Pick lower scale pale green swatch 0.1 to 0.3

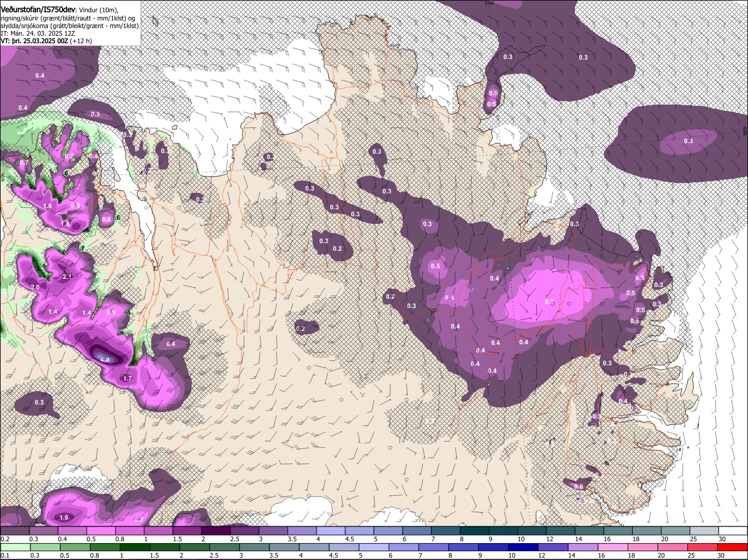[x=16, y=547]
